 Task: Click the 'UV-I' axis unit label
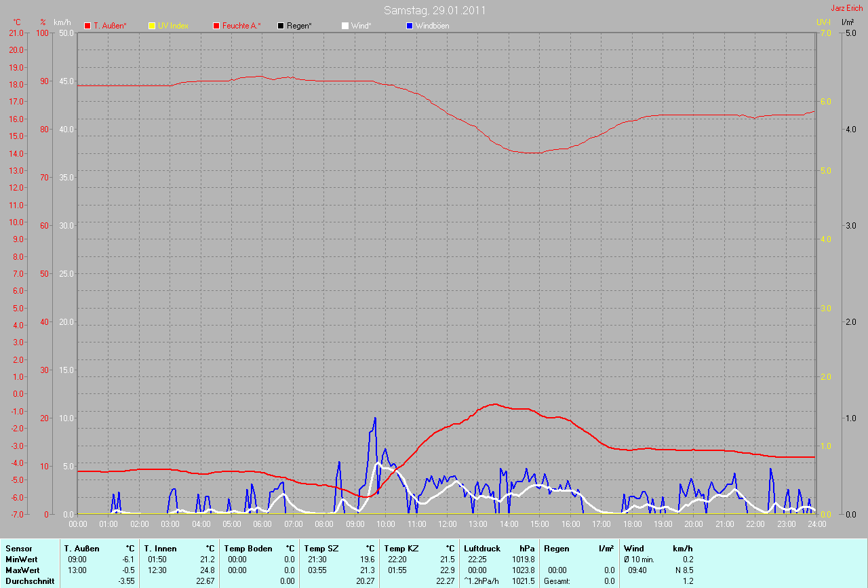click(x=823, y=22)
